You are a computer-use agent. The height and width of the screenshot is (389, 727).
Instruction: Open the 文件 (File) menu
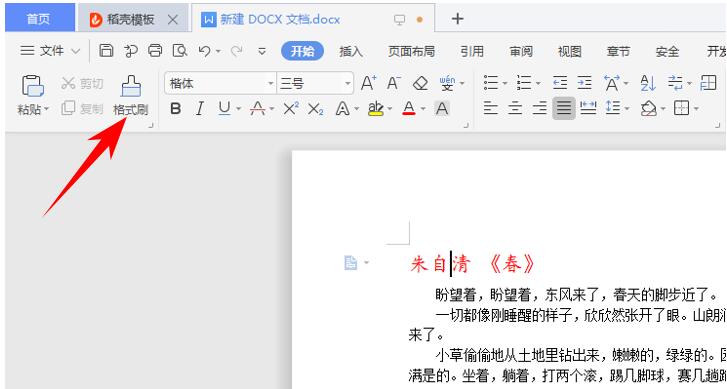pyautogui.click(x=50, y=51)
